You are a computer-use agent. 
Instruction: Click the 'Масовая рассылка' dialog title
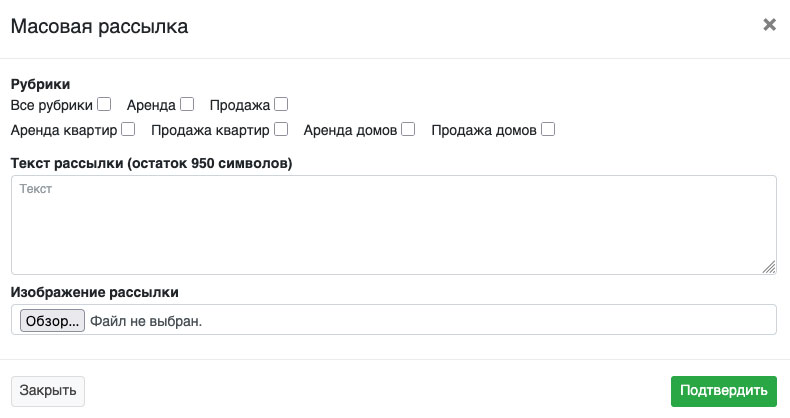pos(99,27)
